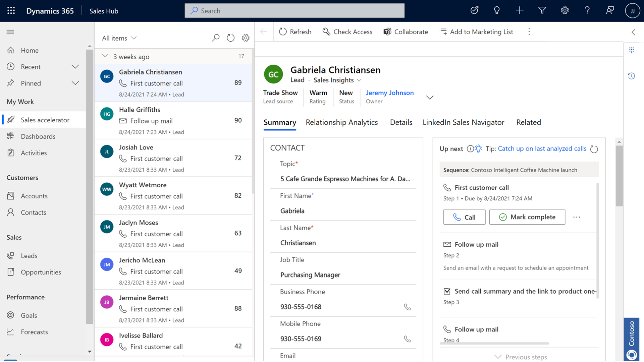Switch to the Relationship Analytics tab

(x=341, y=122)
